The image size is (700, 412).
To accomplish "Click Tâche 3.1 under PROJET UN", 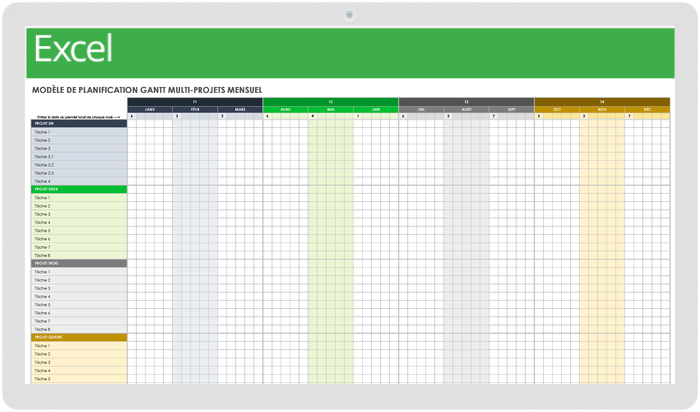I will [x=79, y=157].
